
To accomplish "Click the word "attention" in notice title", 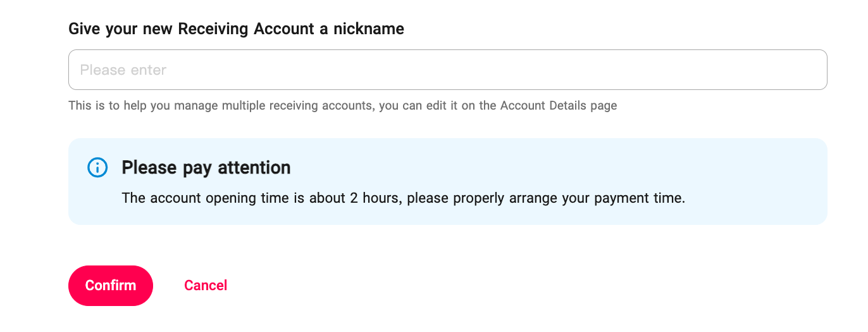I will (x=254, y=167).
